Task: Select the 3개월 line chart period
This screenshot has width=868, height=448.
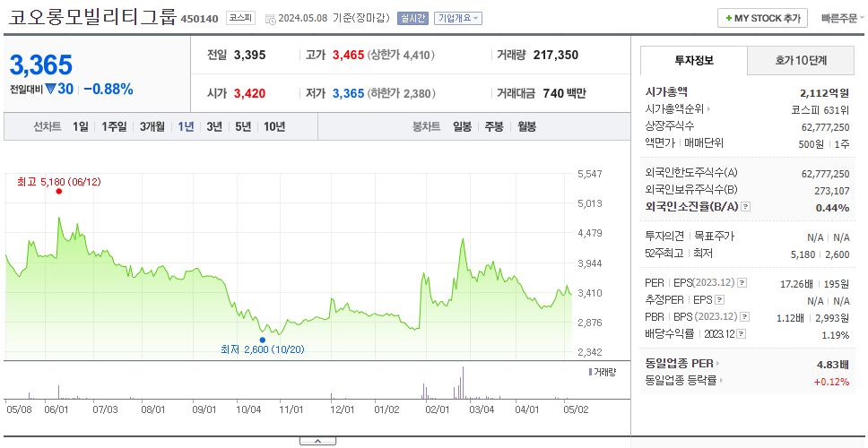Action: tap(152, 126)
